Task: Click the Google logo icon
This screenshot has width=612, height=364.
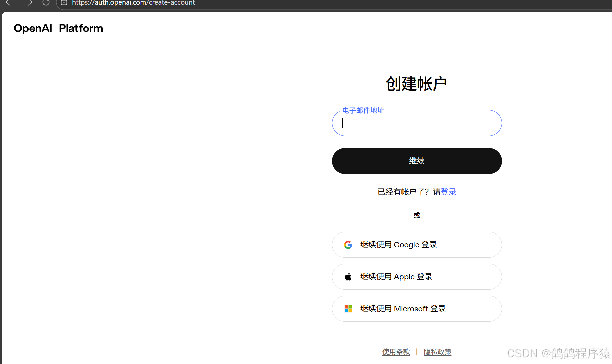Action: click(348, 245)
